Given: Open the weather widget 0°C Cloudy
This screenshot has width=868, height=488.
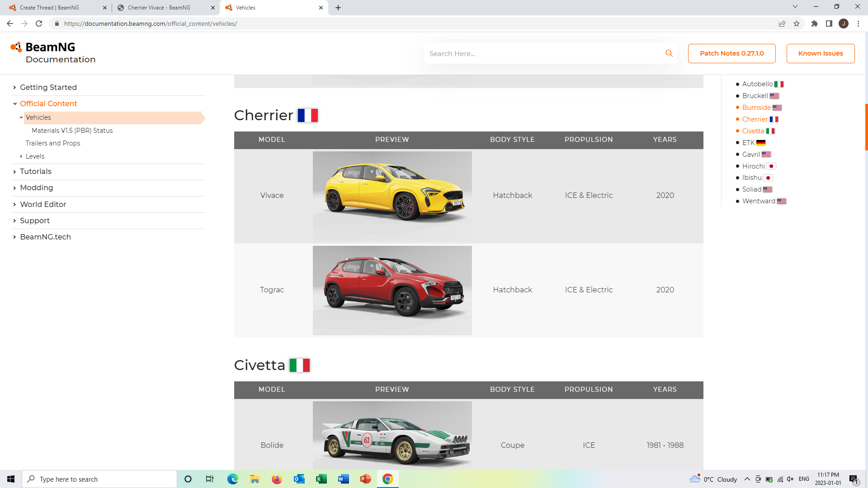Looking at the screenshot, I should (713, 479).
